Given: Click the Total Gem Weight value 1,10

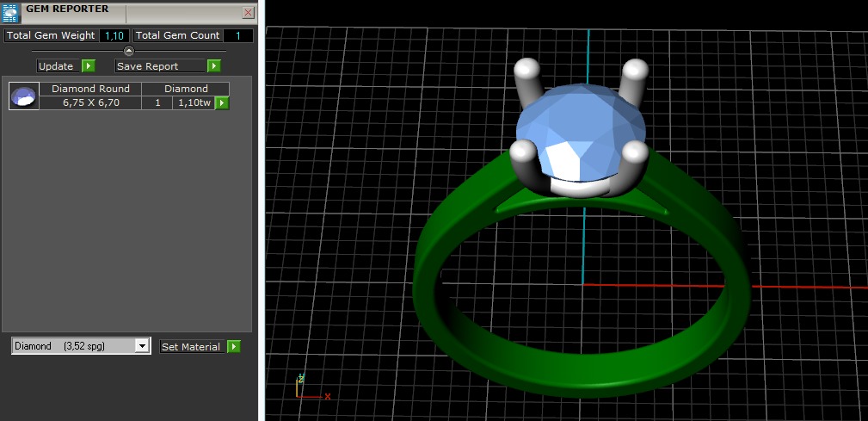Looking at the screenshot, I should [114, 35].
